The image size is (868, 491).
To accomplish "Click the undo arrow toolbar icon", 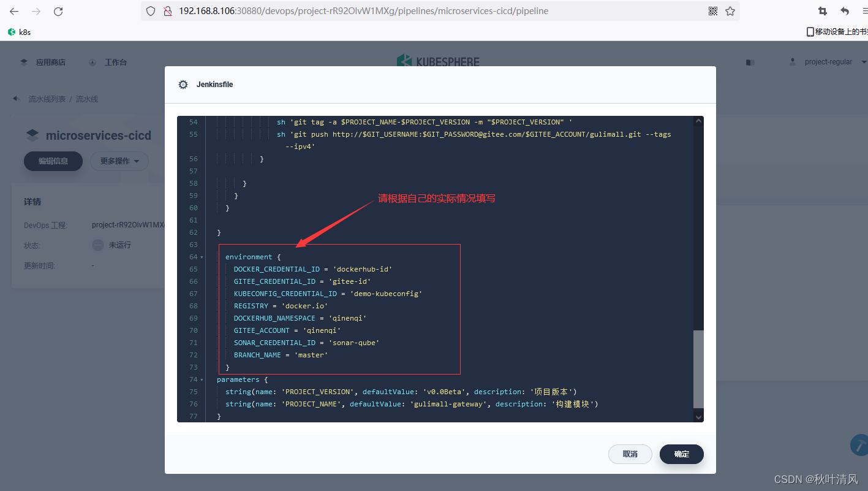I will pos(845,11).
